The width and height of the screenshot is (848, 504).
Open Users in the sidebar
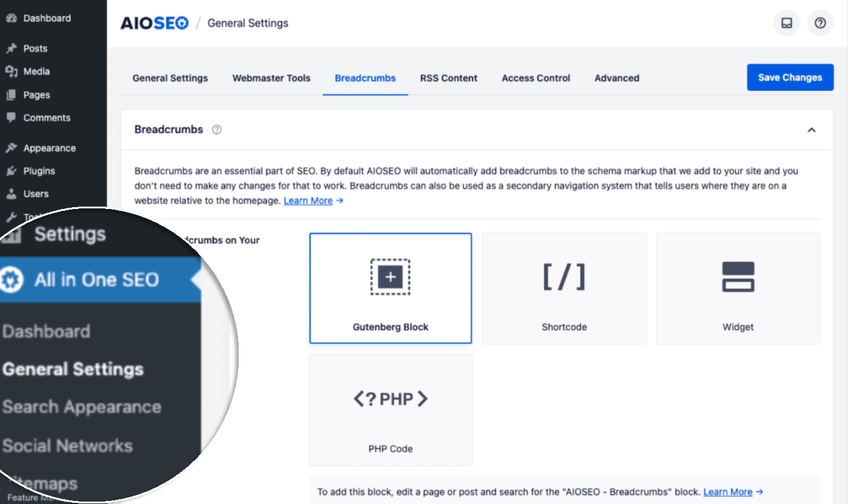[36, 194]
